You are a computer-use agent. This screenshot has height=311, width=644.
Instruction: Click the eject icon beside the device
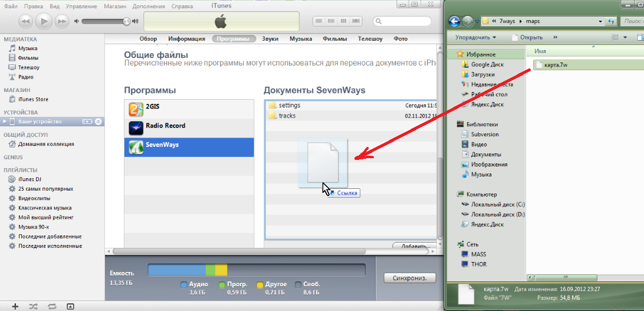(98, 122)
